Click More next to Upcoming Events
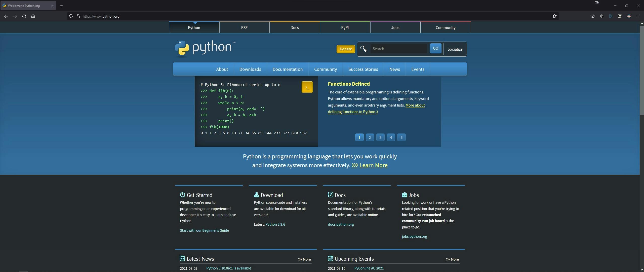Viewport: 644px width, 272px height. 452,259
